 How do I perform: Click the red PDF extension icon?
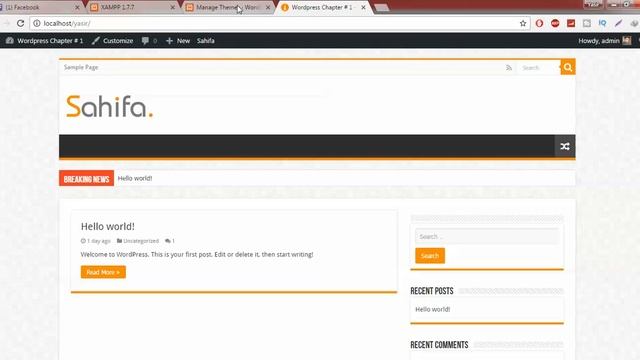571,23
